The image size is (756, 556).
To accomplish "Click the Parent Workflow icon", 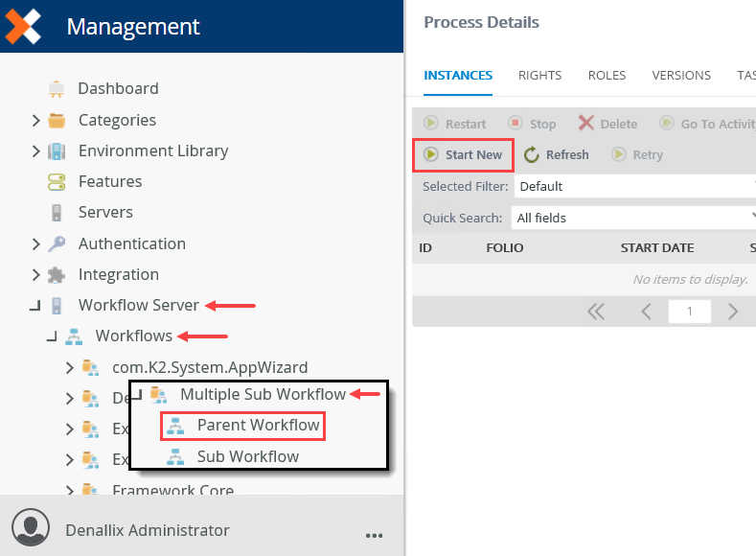I will (175, 426).
